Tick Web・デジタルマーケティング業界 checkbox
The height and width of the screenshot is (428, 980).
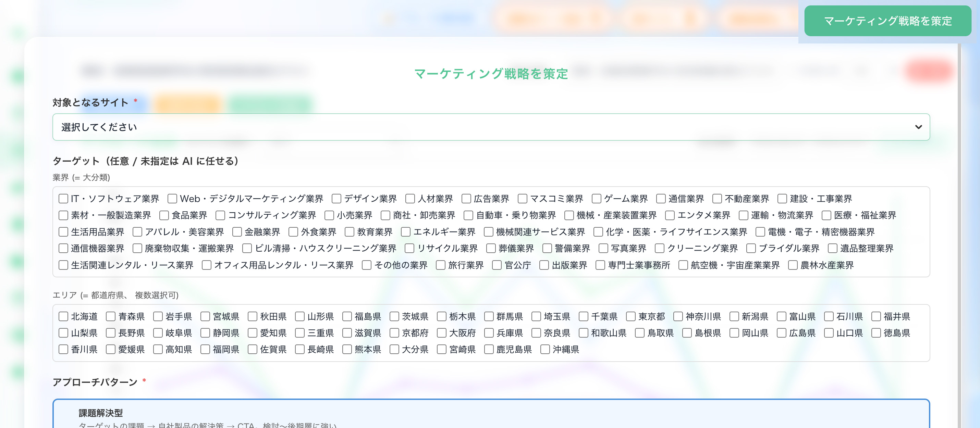(172, 199)
